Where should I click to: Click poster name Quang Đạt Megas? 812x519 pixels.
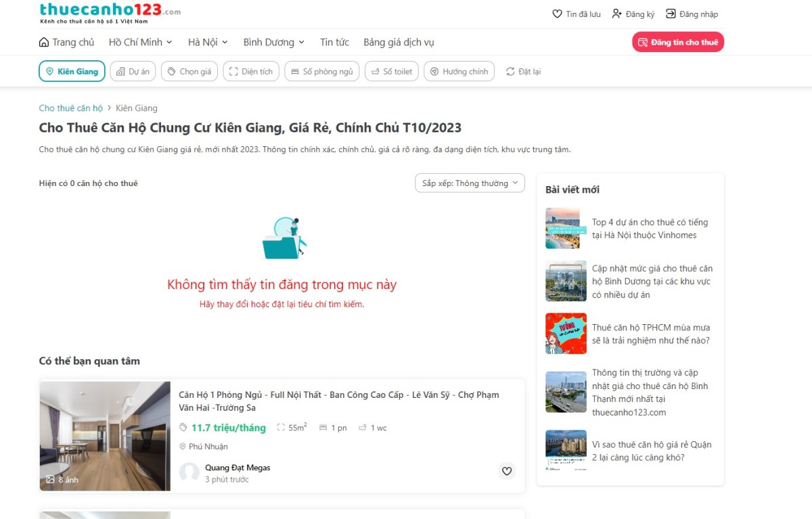pyautogui.click(x=238, y=468)
